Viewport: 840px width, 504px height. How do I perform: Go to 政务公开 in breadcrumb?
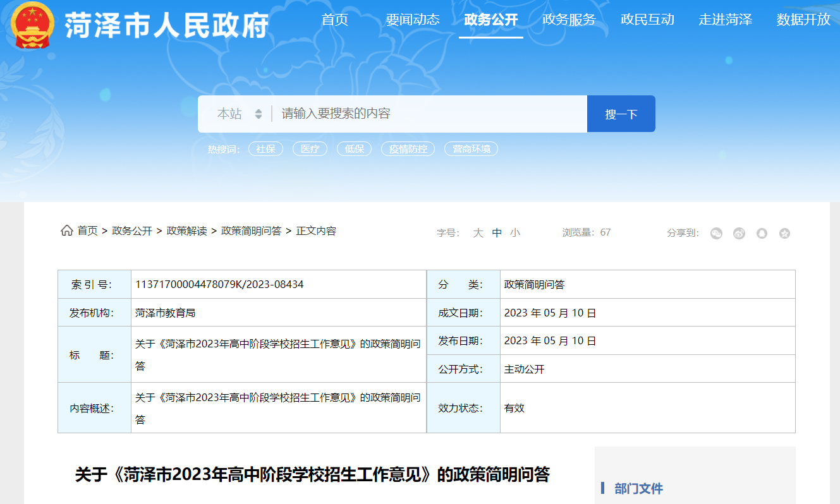[x=132, y=231]
